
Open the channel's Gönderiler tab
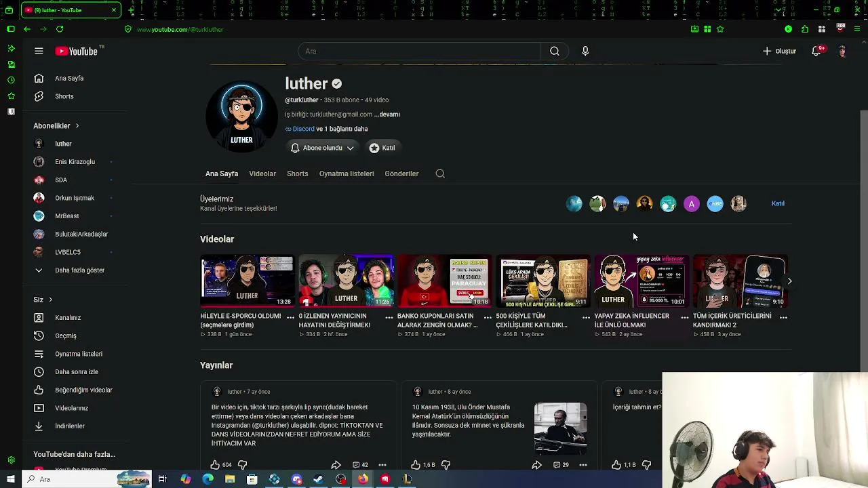[401, 174]
